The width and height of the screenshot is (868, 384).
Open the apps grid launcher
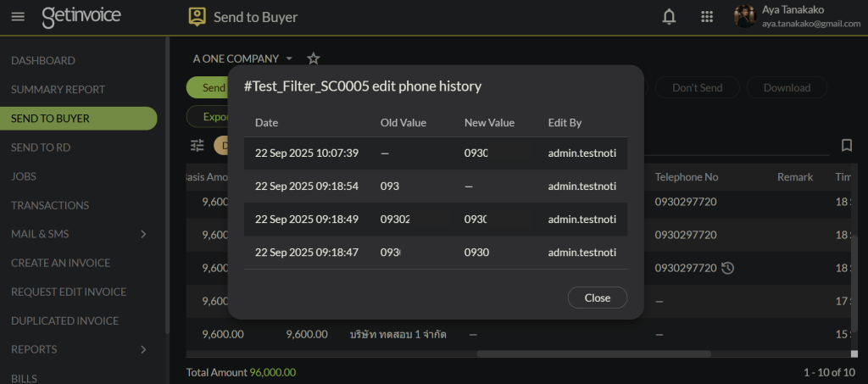tap(707, 17)
